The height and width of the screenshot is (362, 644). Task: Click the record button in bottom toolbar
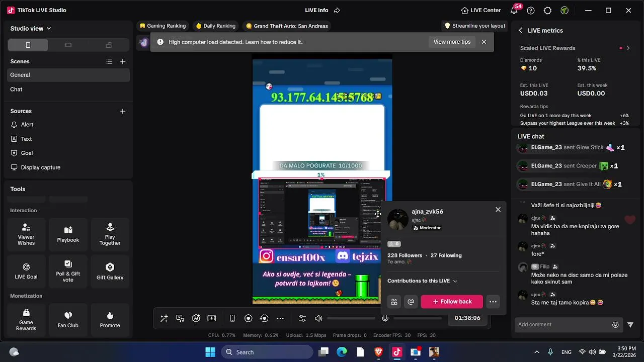(248, 318)
